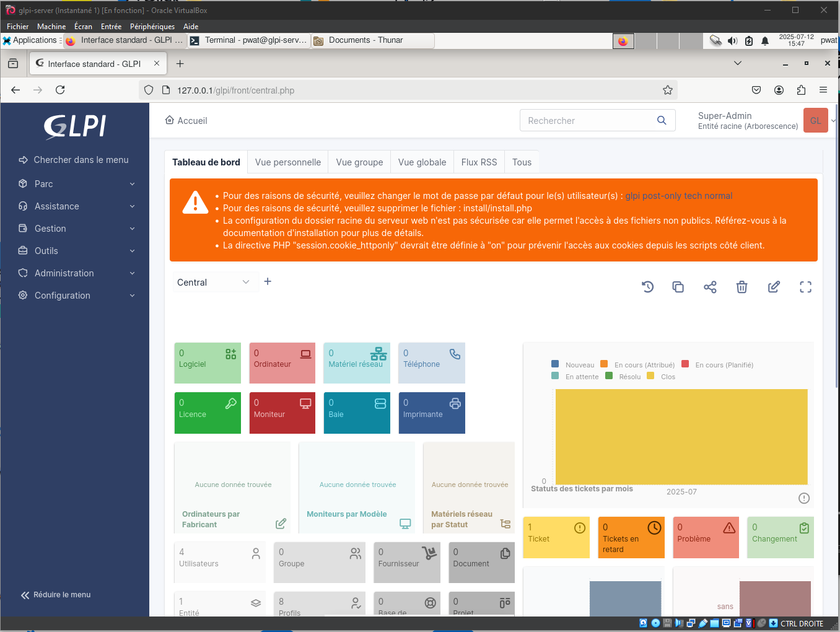
Task: Toggle Résolu legend color swatch
Action: [609, 375]
